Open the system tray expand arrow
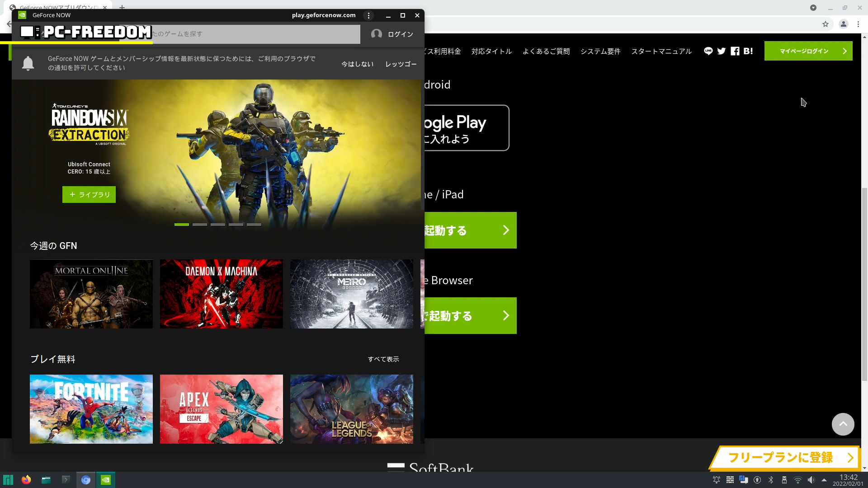Viewport: 868px width, 488px height. (824, 480)
